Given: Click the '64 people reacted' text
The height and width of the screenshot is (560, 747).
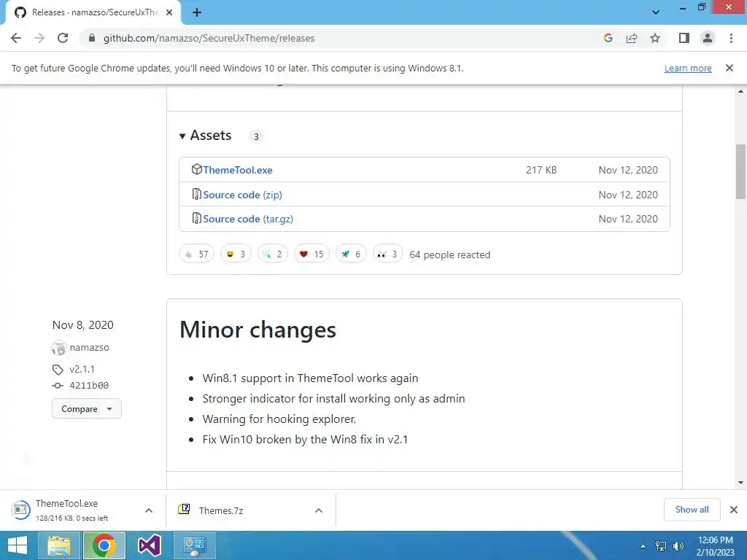Looking at the screenshot, I should tap(449, 254).
